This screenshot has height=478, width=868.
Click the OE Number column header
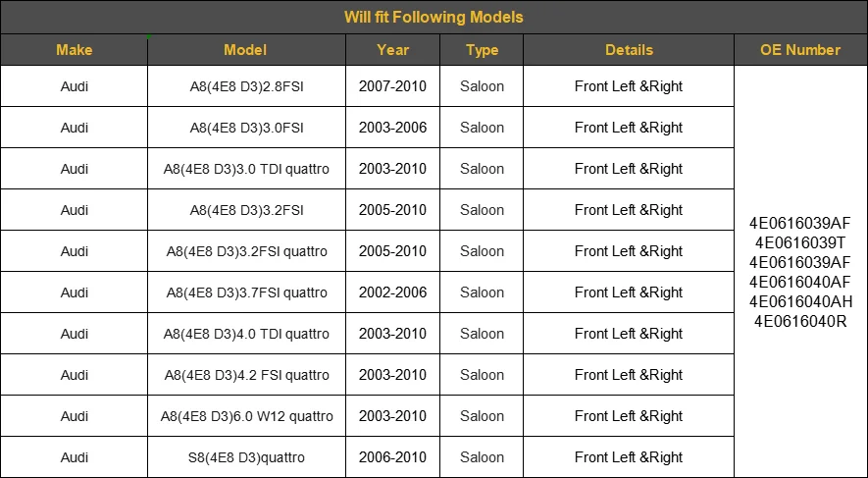coord(800,50)
